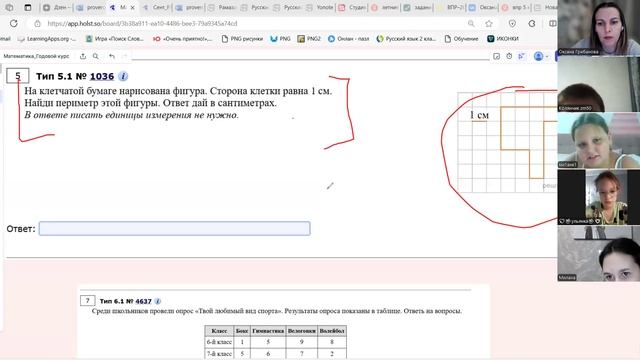Switch to the 'задан' tab
The width and height of the screenshot is (640, 360).
(417, 7)
